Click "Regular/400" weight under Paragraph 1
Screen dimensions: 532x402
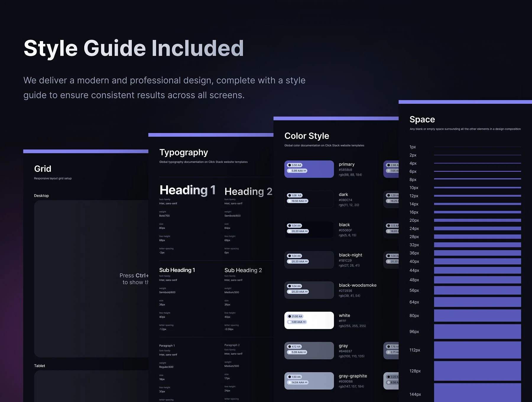[166, 367]
